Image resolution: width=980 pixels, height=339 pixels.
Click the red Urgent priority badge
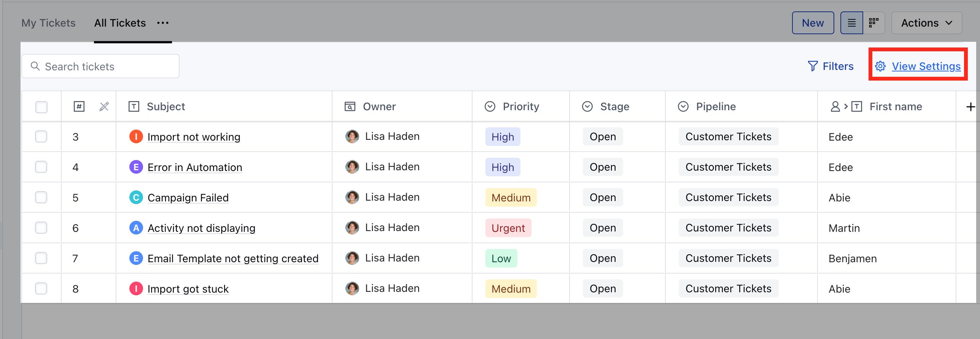pos(508,228)
